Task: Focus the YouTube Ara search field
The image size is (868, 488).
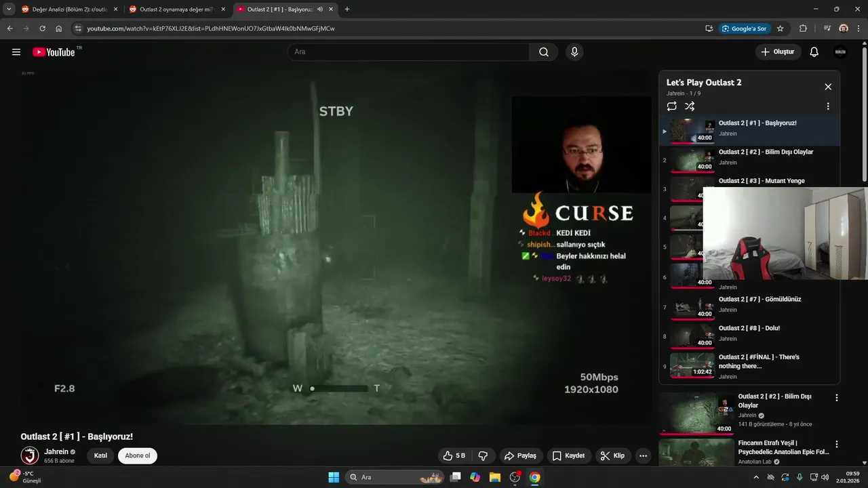Action: tap(409, 52)
